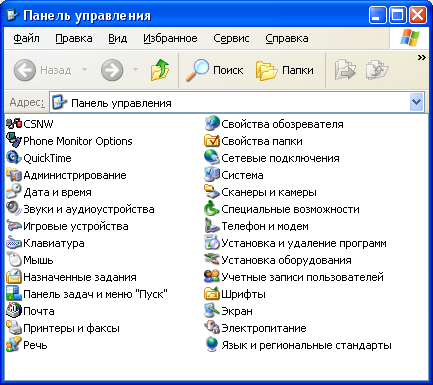This screenshot has width=433, height=385.
Task: Open Установка оборудования icon
Action: click(x=212, y=260)
